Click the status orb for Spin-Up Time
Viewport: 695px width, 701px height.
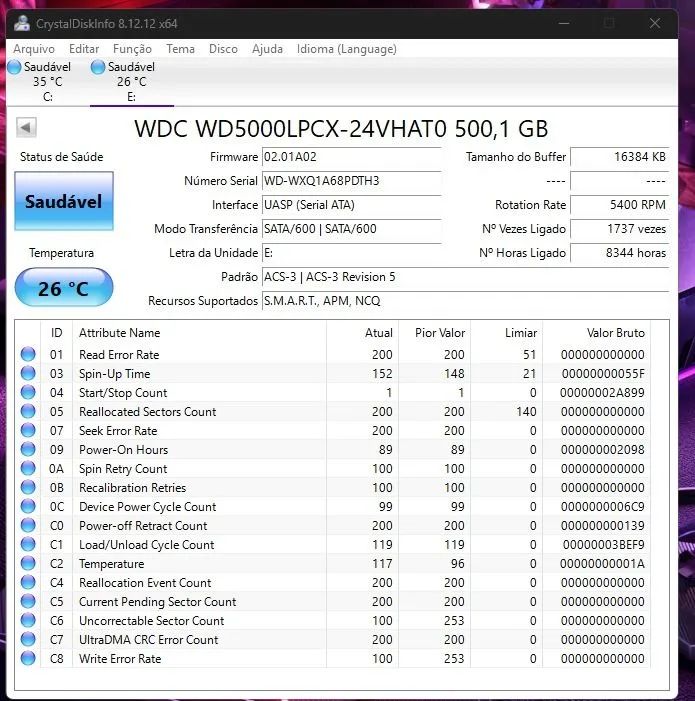point(28,373)
